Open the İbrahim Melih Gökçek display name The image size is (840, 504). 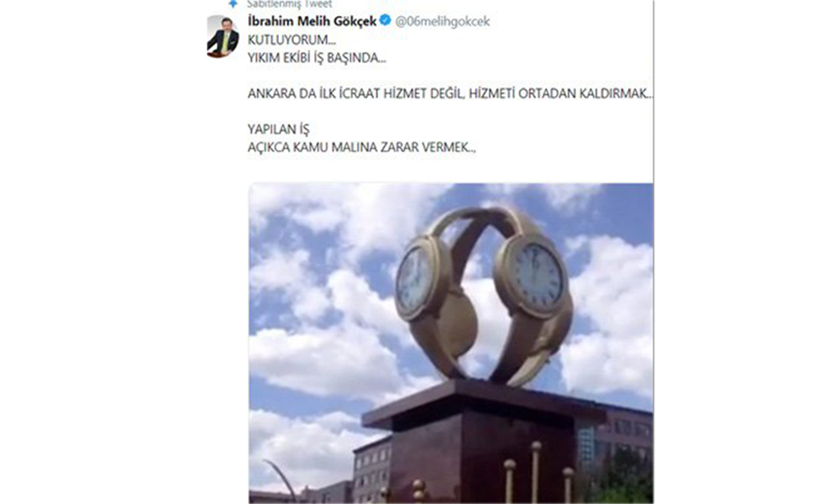point(312,22)
